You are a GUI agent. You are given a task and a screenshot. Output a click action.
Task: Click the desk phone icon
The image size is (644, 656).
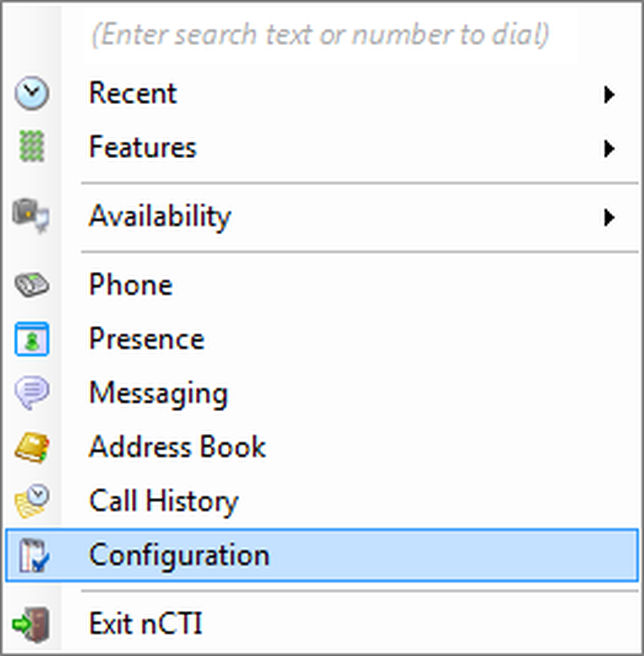(x=32, y=284)
